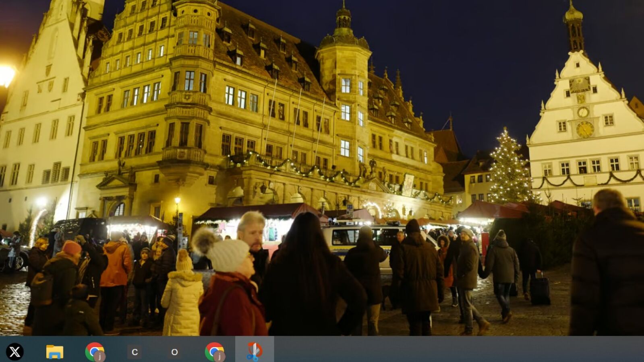This screenshot has width=644, height=362.
Task: Click the empty area of the taskbar
Action: click(x=443, y=349)
